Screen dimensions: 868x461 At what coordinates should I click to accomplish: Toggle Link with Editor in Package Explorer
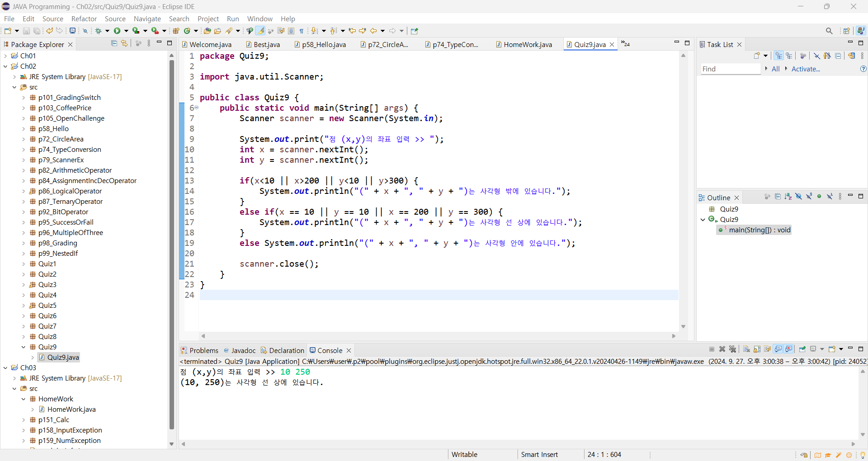(x=124, y=43)
